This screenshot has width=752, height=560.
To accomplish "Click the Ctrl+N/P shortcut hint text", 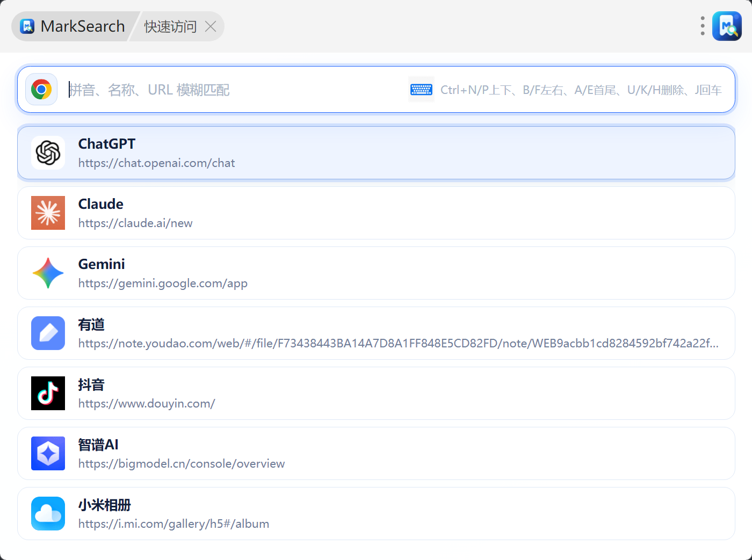I will click(x=581, y=90).
